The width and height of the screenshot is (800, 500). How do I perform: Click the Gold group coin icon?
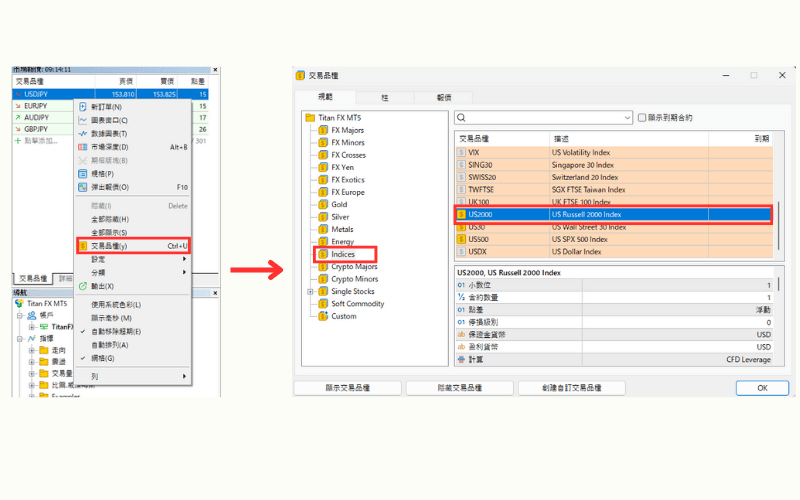pos(323,205)
